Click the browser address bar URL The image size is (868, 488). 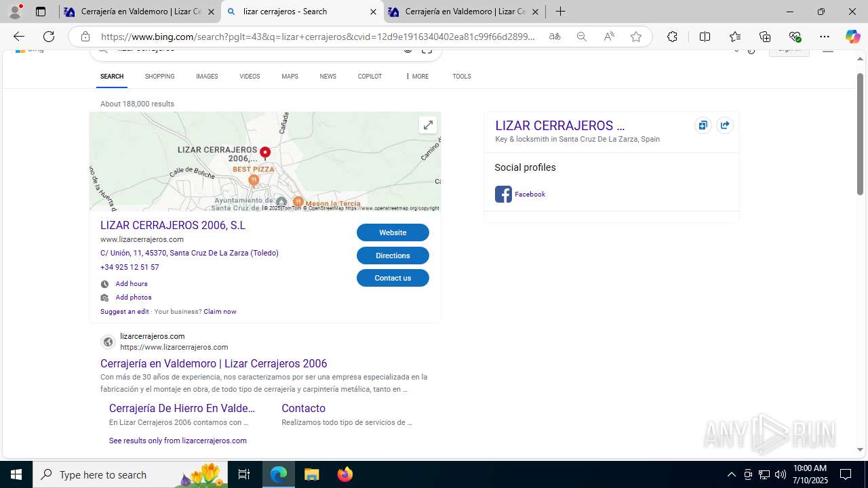pyautogui.click(x=319, y=37)
